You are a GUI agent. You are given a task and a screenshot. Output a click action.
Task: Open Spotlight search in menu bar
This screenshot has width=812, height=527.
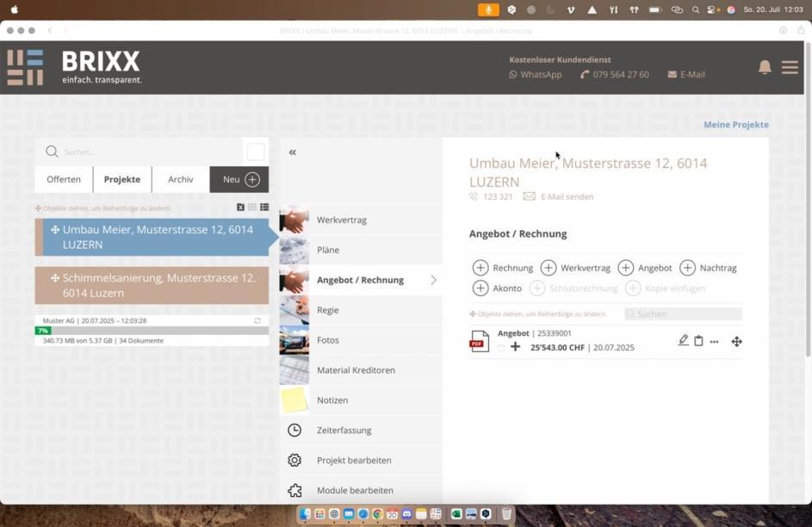tap(696, 9)
